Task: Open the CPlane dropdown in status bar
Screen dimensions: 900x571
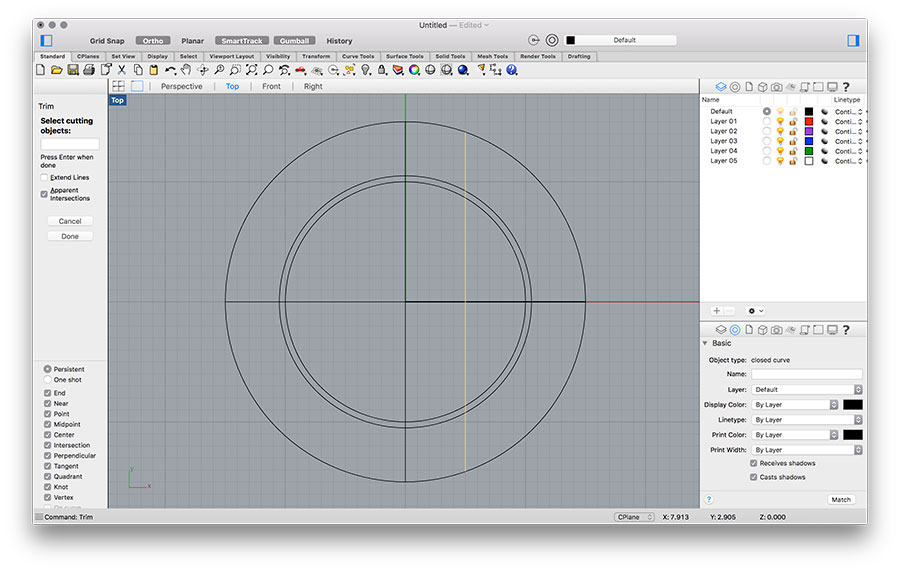Action: (x=634, y=517)
